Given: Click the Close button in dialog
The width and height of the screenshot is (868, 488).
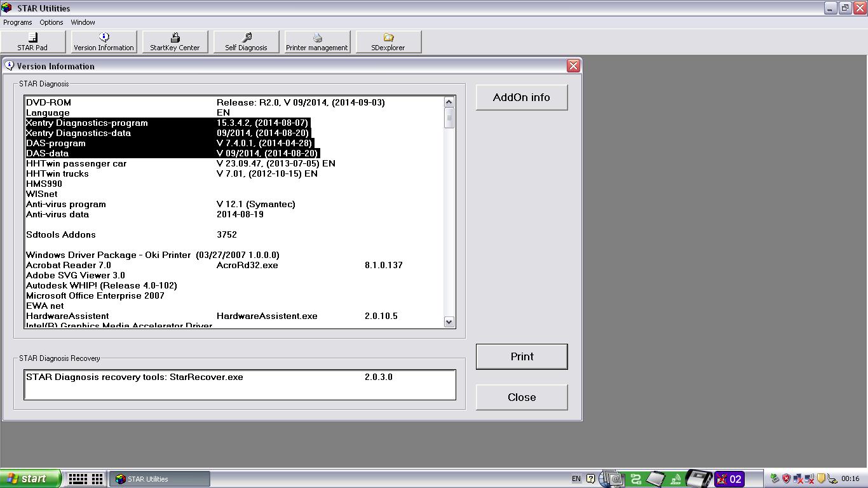Looking at the screenshot, I should pos(522,397).
